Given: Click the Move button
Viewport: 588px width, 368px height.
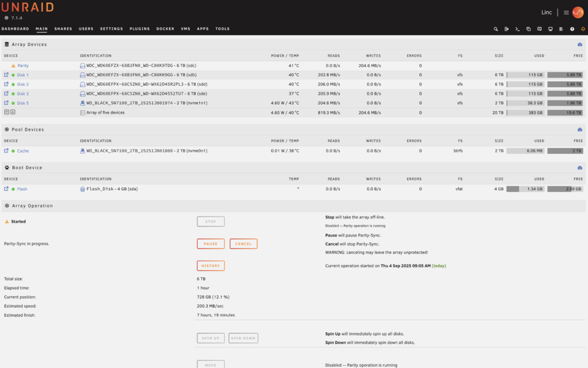Looking at the screenshot, I should (x=211, y=364).
